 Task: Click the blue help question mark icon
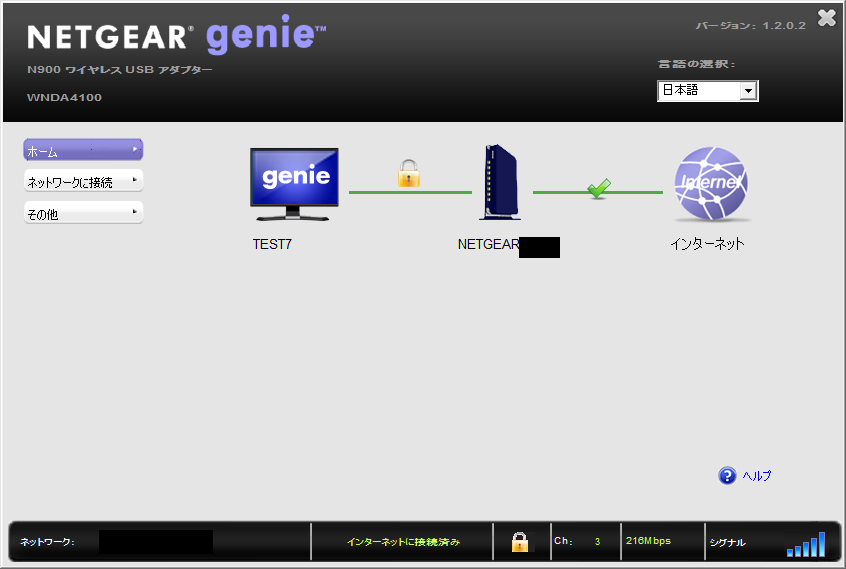click(727, 476)
